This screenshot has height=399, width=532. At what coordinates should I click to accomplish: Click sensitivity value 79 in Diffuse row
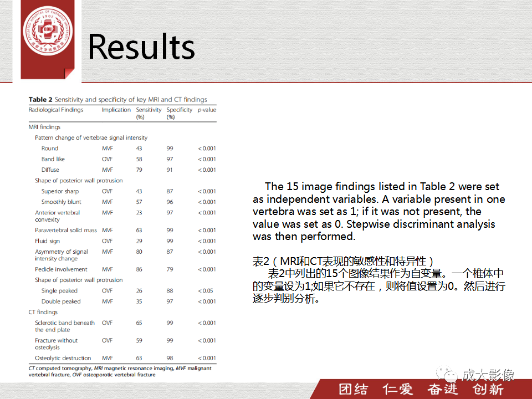pyautogui.click(x=139, y=170)
